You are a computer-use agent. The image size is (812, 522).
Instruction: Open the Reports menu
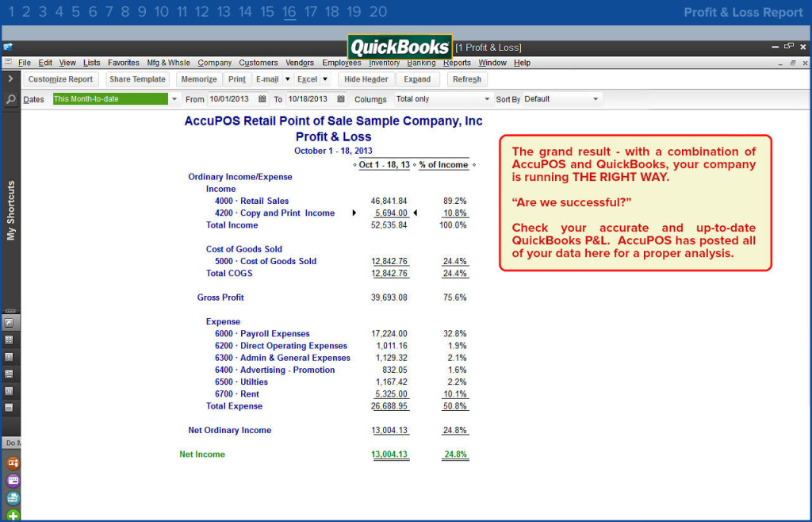pos(457,63)
